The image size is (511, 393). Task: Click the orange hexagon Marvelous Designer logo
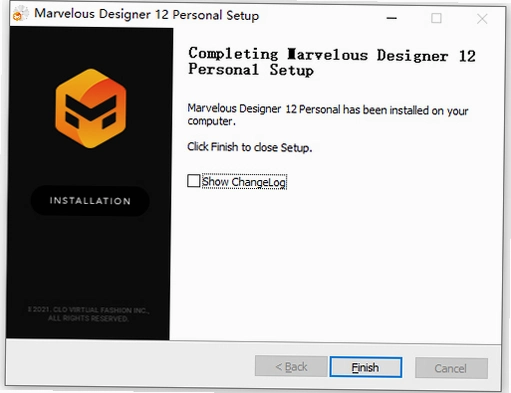tap(90, 108)
